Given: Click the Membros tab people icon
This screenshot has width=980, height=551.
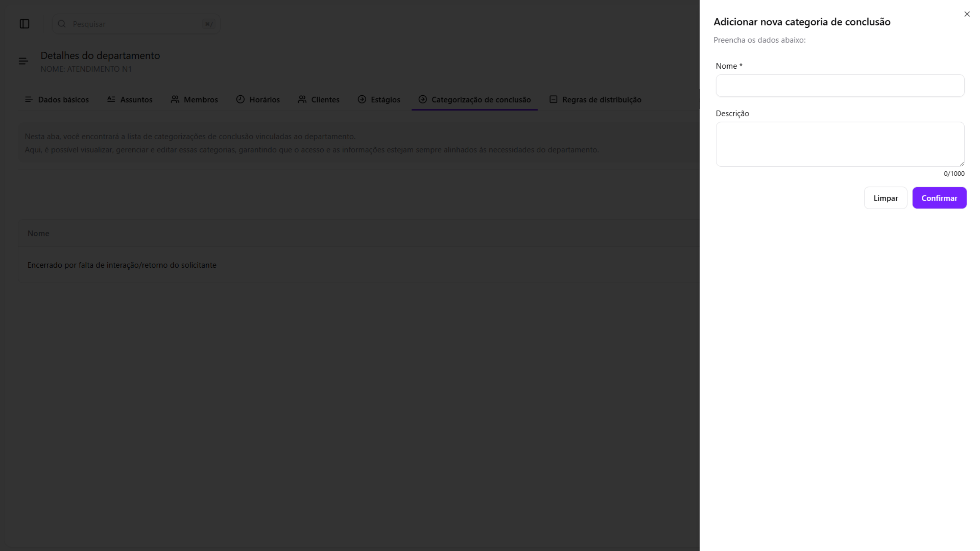Looking at the screenshot, I should pos(175,99).
